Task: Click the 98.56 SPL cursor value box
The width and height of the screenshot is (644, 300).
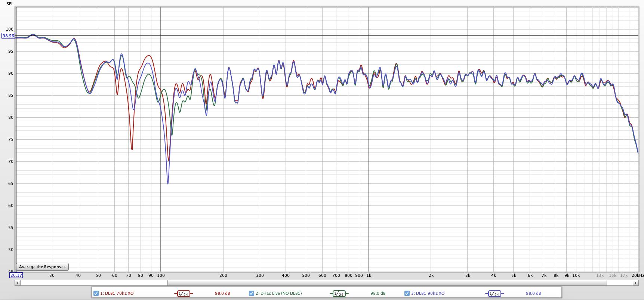Action: coord(8,36)
